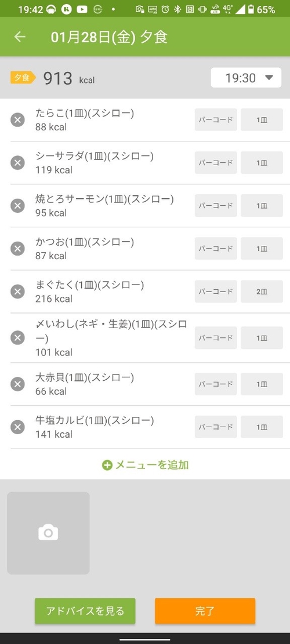Delete 牛塩カルビ using X icon
This screenshot has height=644, width=290.
(17, 427)
